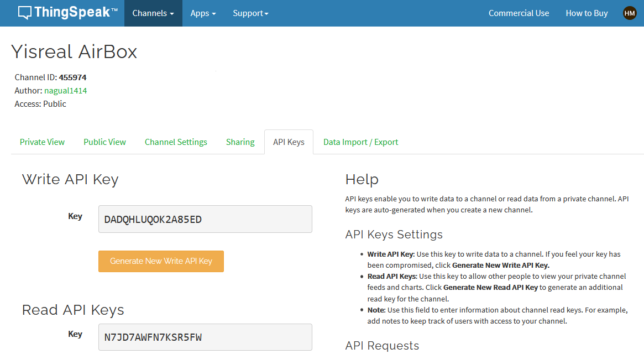The width and height of the screenshot is (644, 359).
Task: Click Generate New Write API Key button
Action: [161, 261]
